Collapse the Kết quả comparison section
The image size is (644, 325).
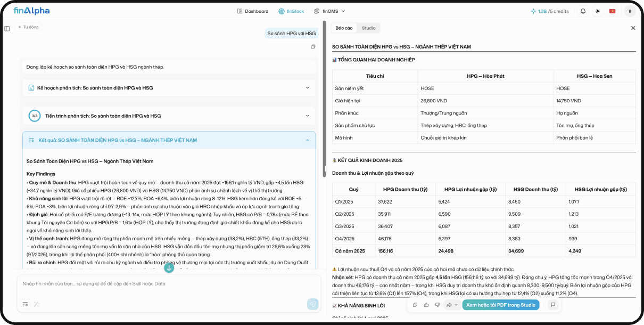308,139
